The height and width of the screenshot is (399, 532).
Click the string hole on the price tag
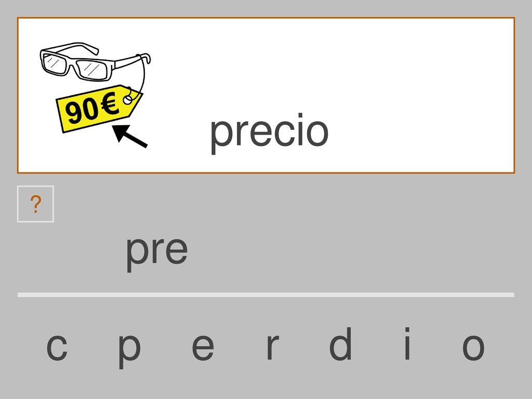128,100
